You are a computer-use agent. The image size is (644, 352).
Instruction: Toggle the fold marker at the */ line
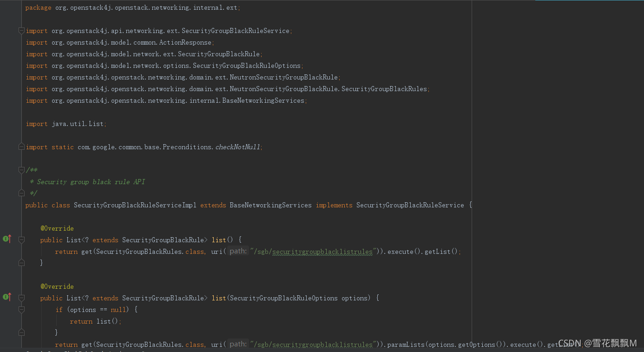point(21,193)
